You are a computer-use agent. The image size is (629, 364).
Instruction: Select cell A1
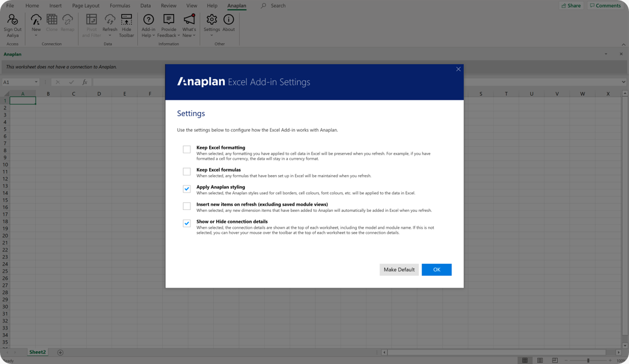(22, 100)
